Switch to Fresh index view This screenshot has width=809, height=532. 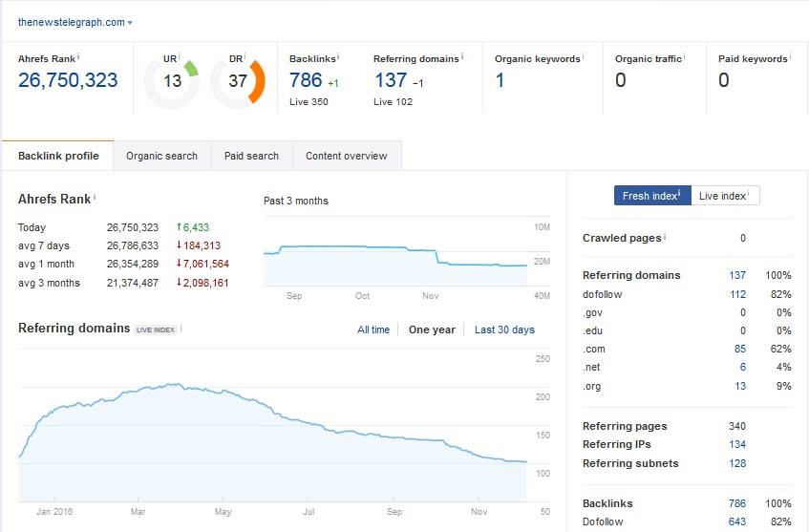(x=651, y=196)
